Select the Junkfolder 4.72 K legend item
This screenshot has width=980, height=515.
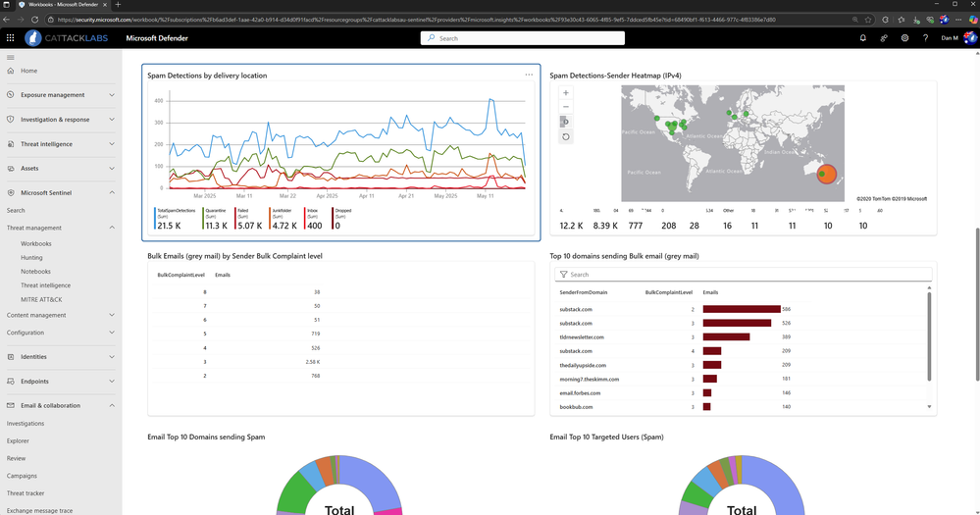pos(284,220)
